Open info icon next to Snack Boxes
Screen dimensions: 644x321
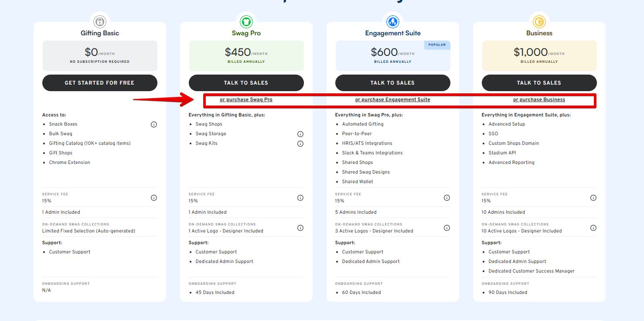pyautogui.click(x=154, y=124)
